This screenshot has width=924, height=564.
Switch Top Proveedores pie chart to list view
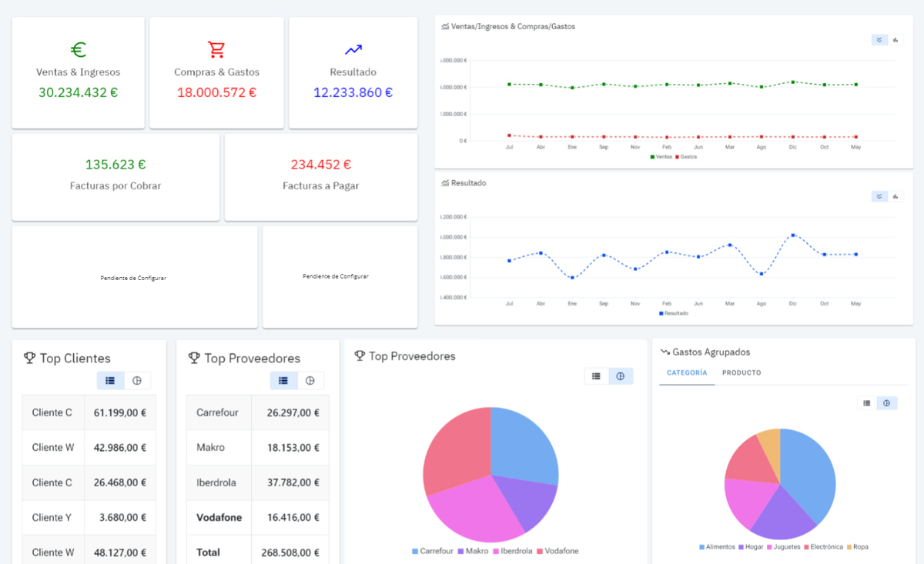click(596, 376)
